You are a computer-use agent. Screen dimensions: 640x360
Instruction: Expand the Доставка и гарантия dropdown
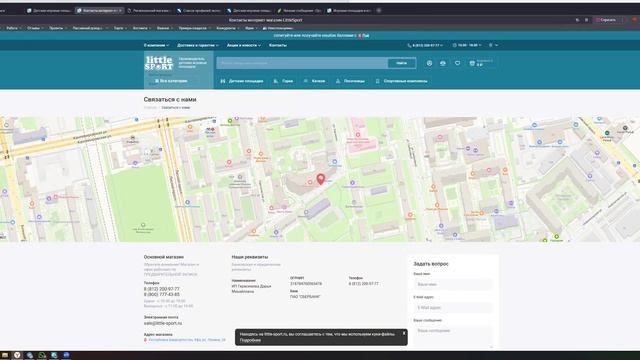[x=198, y=45]
